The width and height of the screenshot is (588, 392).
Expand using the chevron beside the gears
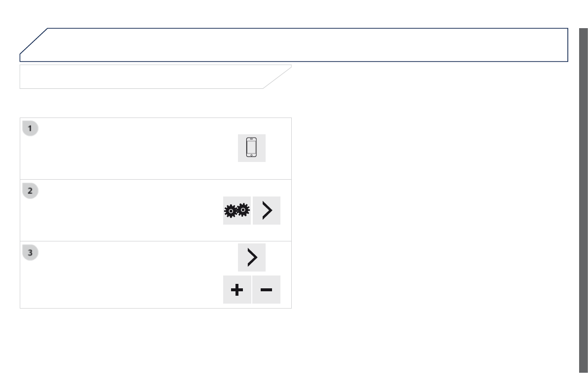click(x=267, y=211)
